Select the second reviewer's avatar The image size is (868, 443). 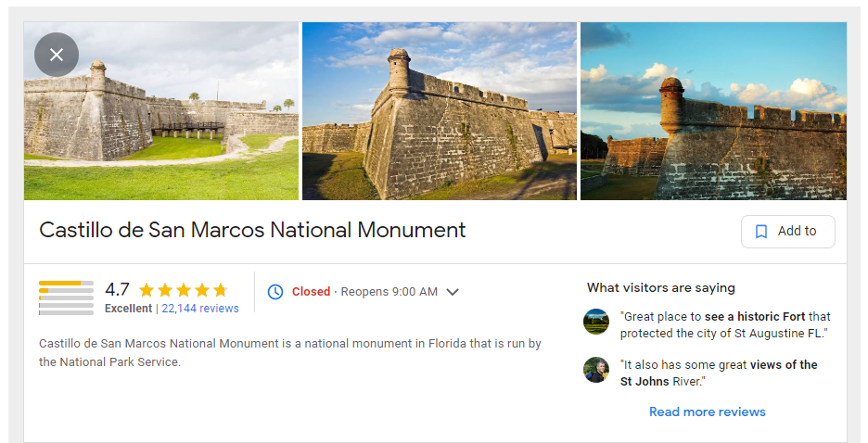tap(596, 370)
